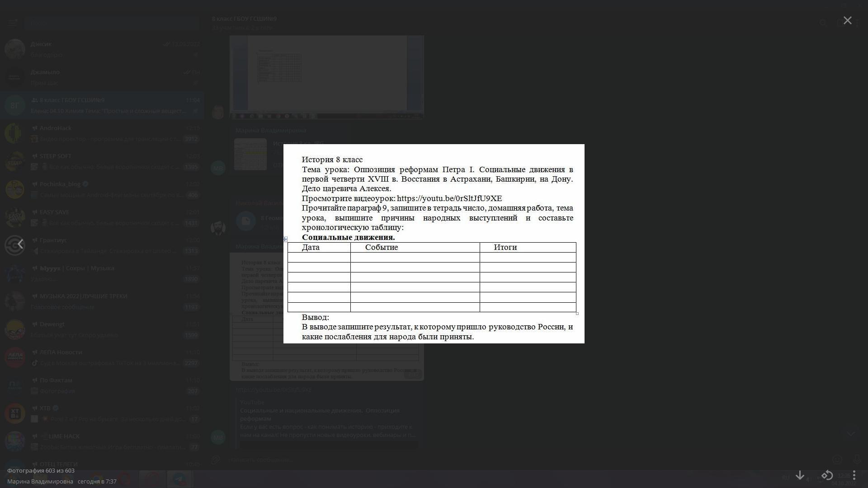Close the photo viewer with the X

(847, 21)
